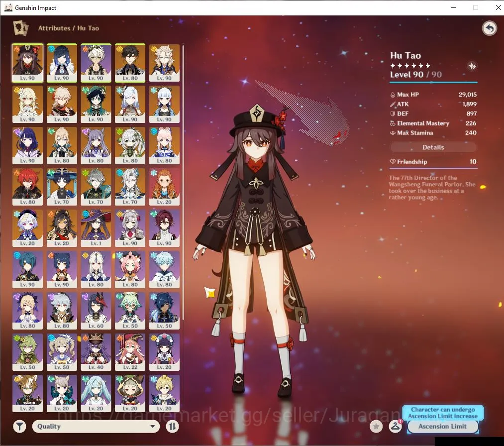Select Raiden Shogun's portrait card
This screenshot has width=504, height=446.
(28, 146)
